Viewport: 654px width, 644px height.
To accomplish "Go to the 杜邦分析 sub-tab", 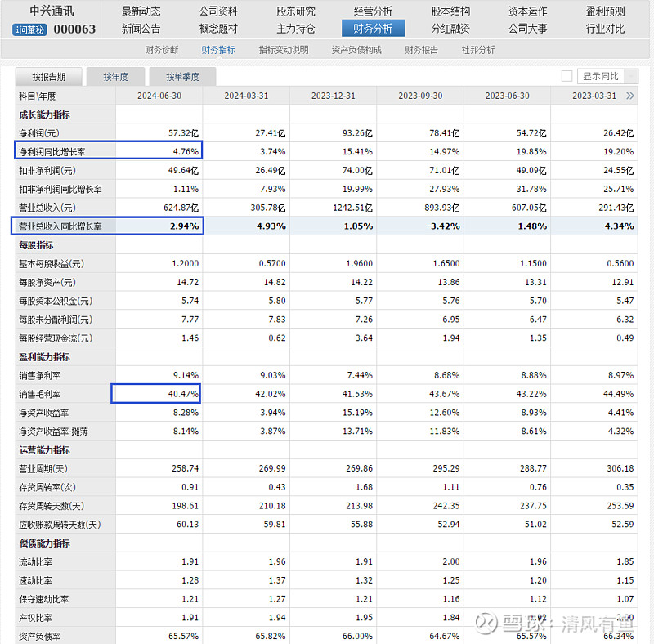I will (478, 50).
